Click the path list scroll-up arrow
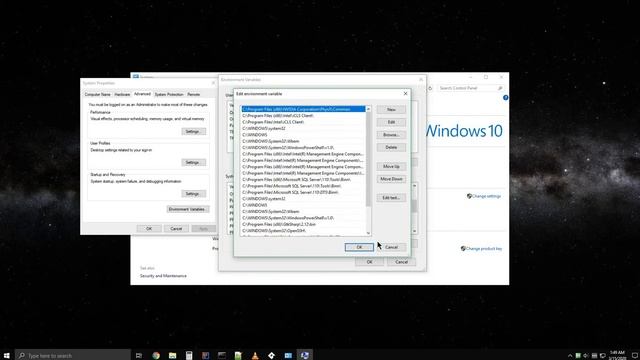This screenshot has width=640, height=360. pos(368,109)
